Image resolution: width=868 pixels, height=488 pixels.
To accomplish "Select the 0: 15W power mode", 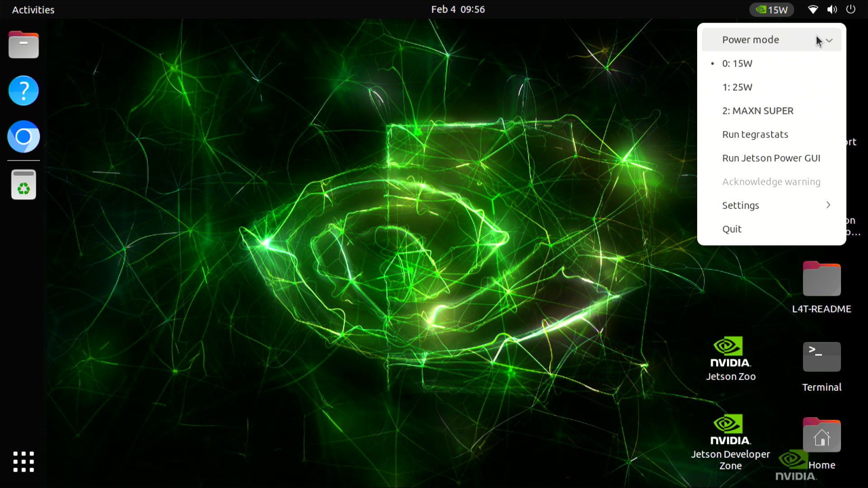I will [772, 63].
